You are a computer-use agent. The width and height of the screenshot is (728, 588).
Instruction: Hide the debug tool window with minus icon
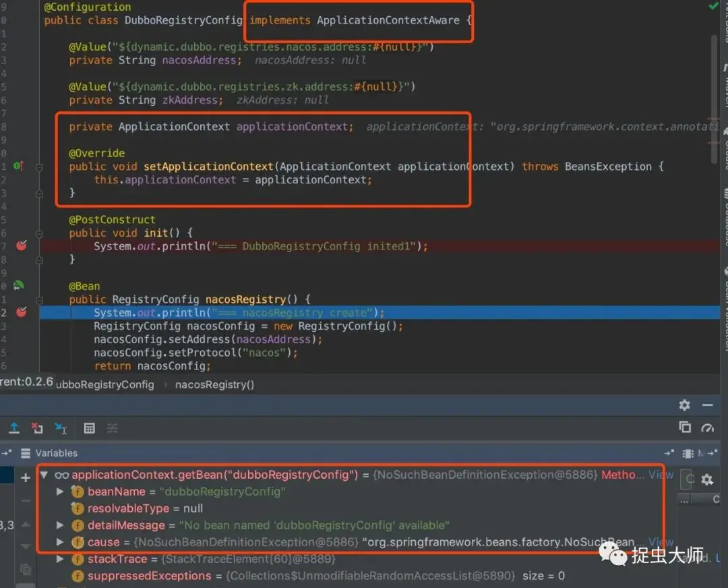click(708, 405)
